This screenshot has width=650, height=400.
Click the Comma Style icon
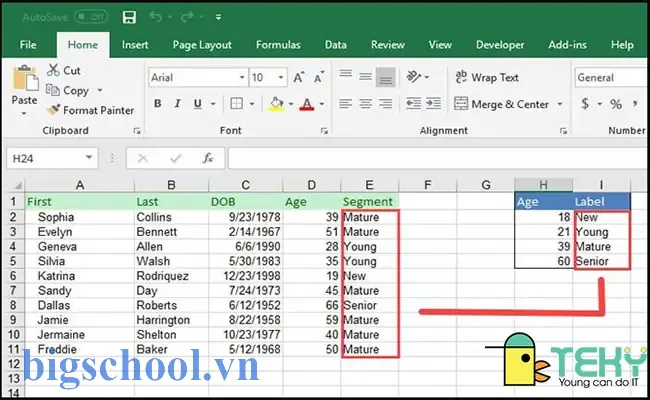coord(635,104)
